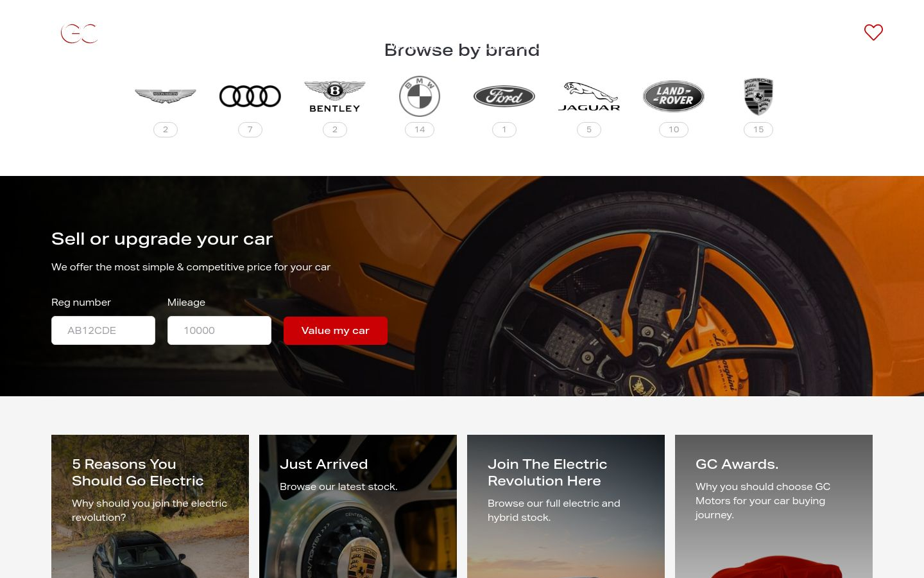Screen dimensions: 924x578
Task: Open Join The Electric Revolution card
Action: point(566,506)
